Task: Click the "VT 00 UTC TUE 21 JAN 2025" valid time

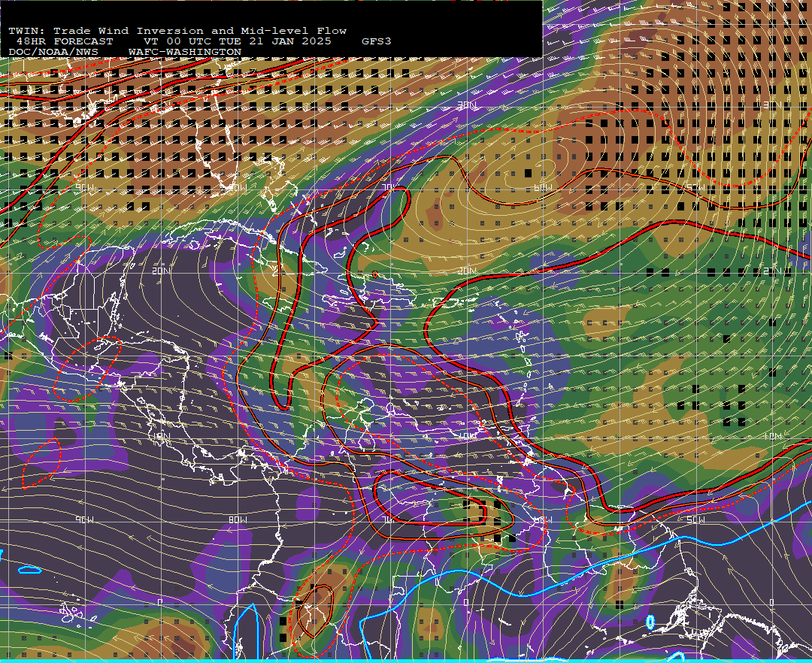Action: [x=237, y=41]
